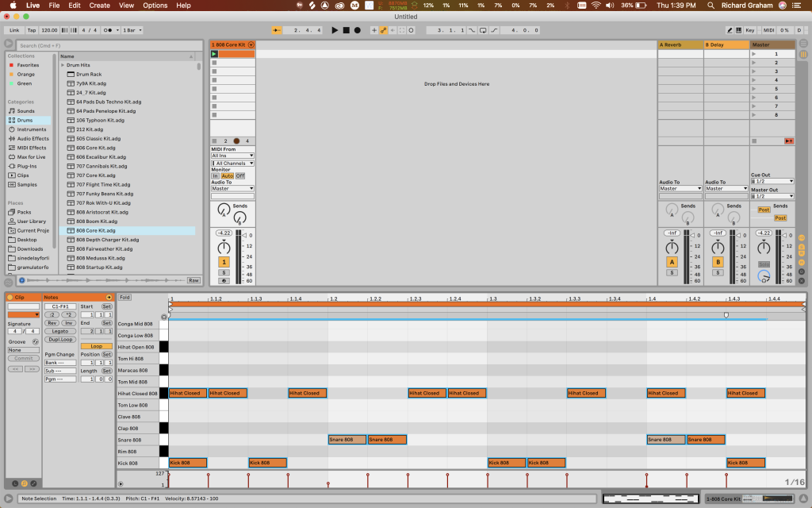The image size is (812, 508).
Task: Open the Create menu
Action: click(99, 6)
